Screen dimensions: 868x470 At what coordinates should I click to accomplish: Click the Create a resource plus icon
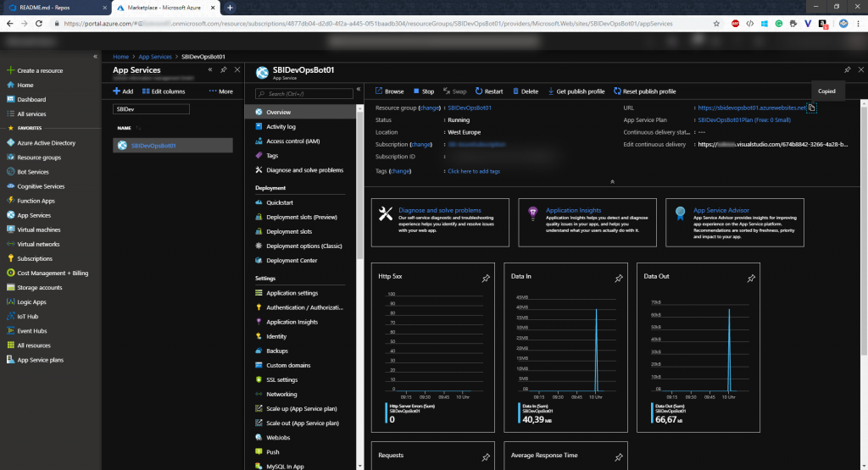10,70
